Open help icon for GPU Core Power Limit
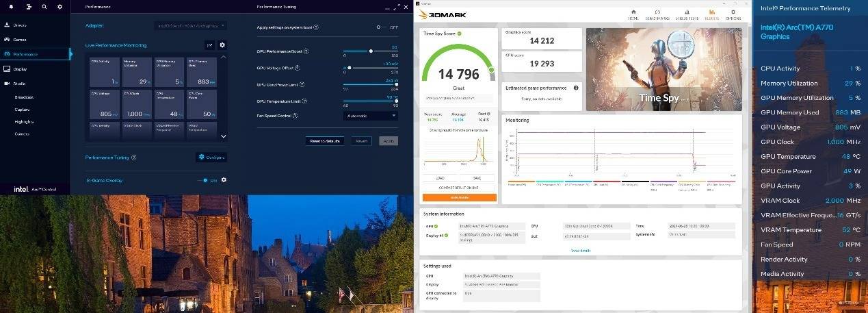This screenshot has width=868, height=313. tap(302, 84)
